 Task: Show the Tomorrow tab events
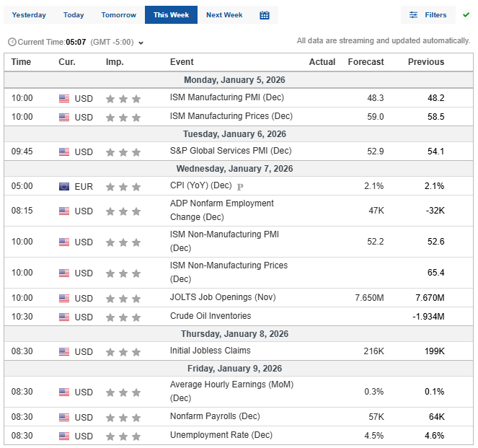(x=118, y=15)
